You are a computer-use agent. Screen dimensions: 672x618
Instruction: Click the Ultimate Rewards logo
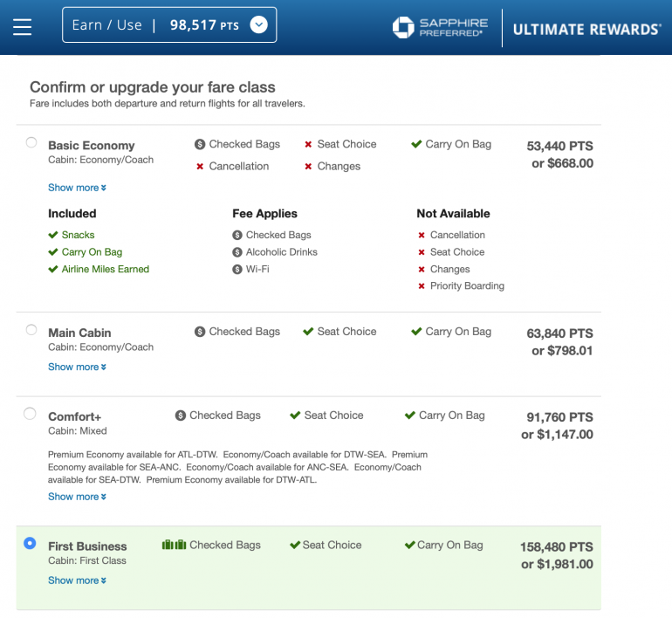[x=586, y=29]
